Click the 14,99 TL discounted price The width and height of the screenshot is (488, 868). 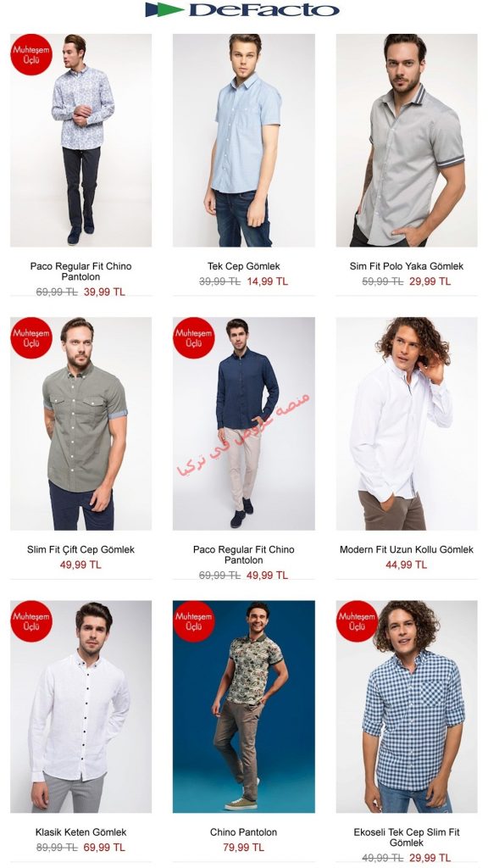click(x=267, y=281)
